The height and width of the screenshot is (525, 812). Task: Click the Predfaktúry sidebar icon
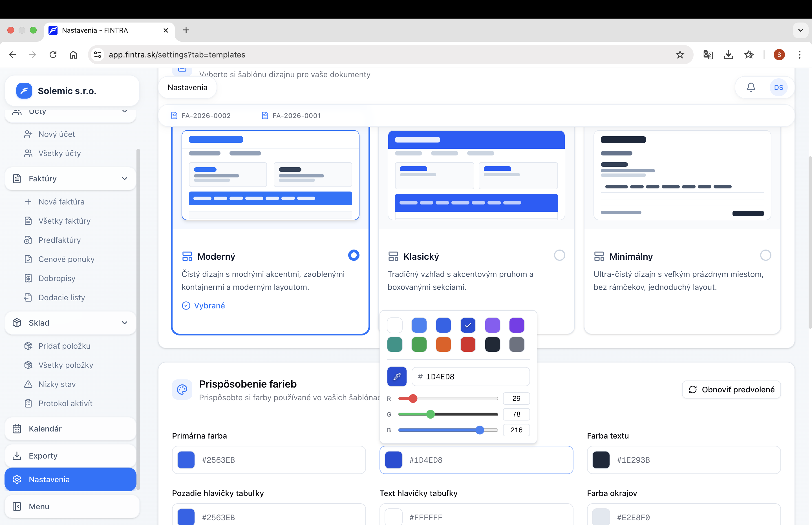(x=29, y=240)
